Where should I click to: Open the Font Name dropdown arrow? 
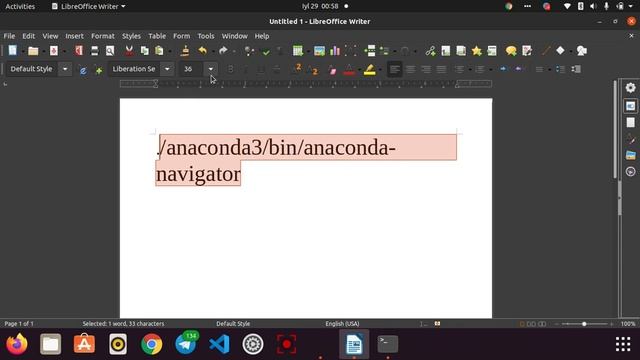point(167,69)
